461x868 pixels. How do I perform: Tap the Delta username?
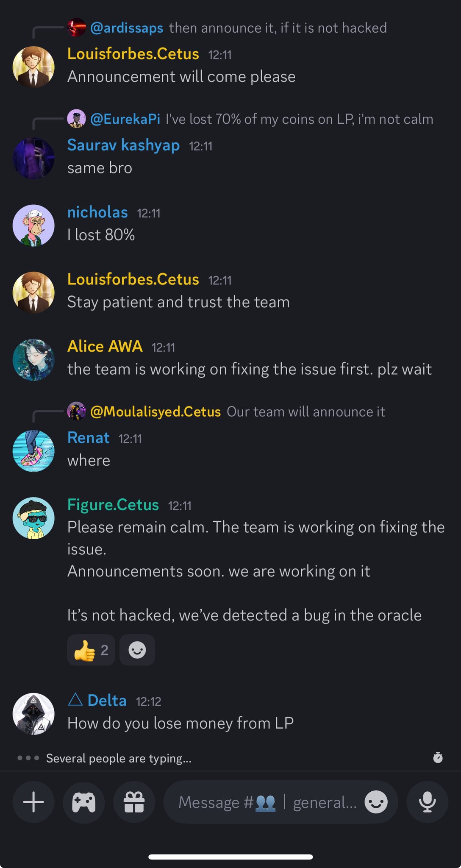(x=107, y=701)
